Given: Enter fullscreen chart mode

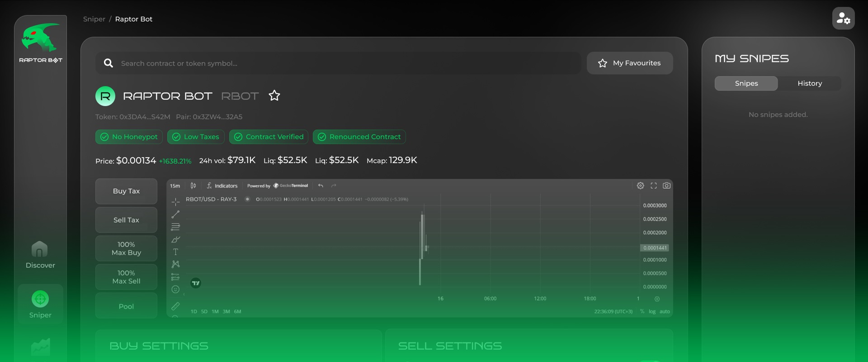Looking at the screenshot, I should point(654,186).
